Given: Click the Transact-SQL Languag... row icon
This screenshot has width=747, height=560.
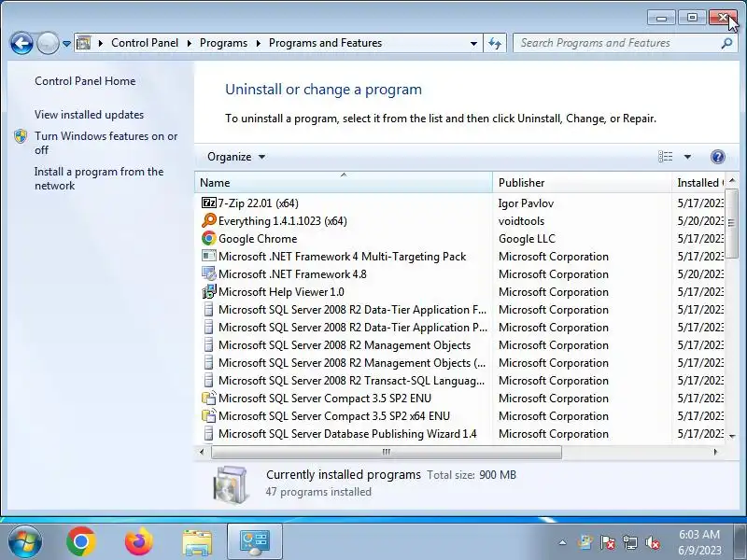Looking at the screenshot, I should [208, 381].
